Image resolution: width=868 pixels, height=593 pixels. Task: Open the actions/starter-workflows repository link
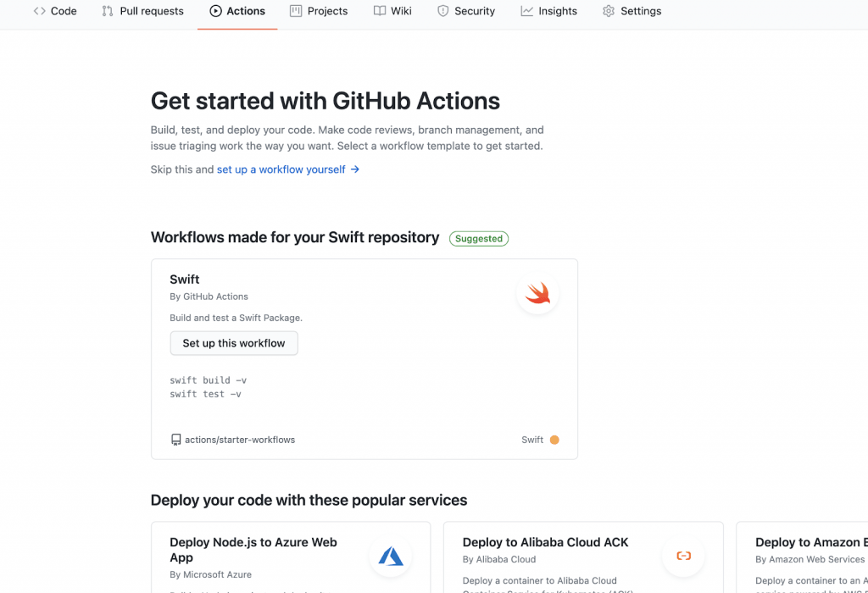(240, 440)
